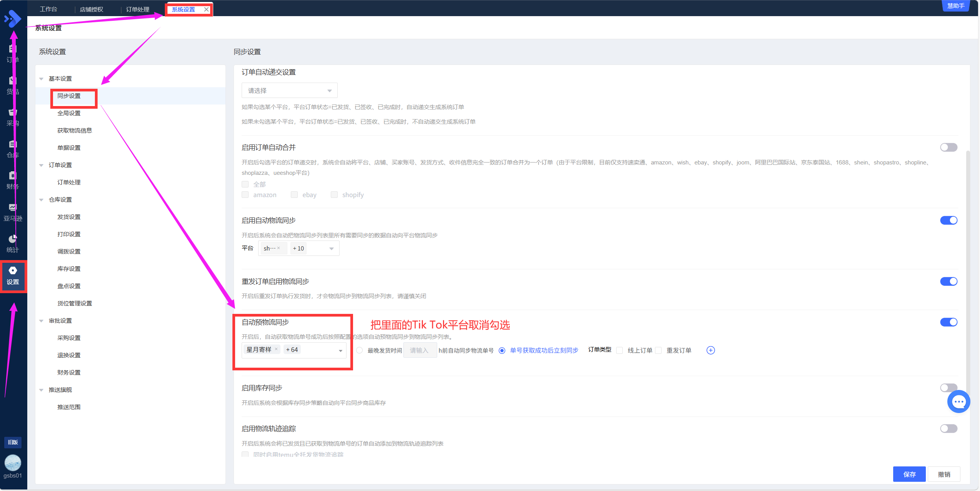Image resolution: width=980 pixels, height=491 pixels.
Task: Collapse the 仓库设置 tree section
Action: (x=41, y=200)
